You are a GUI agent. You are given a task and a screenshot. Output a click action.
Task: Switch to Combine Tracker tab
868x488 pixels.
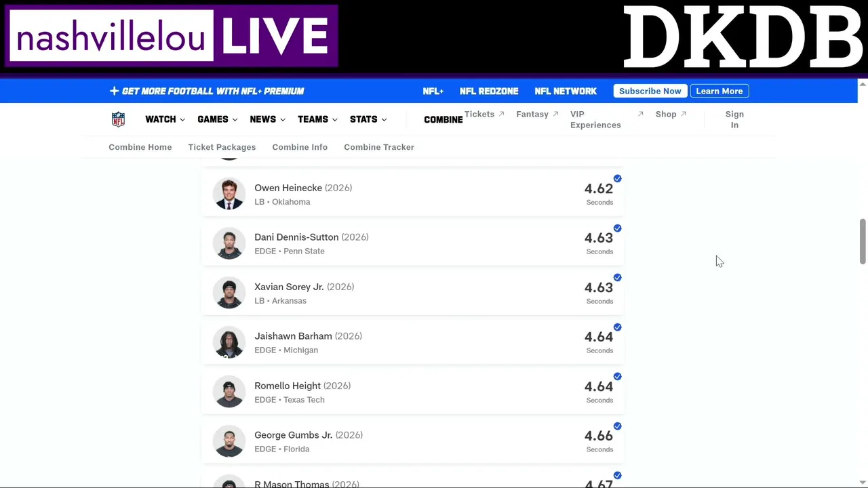click(x=379, y=147)
